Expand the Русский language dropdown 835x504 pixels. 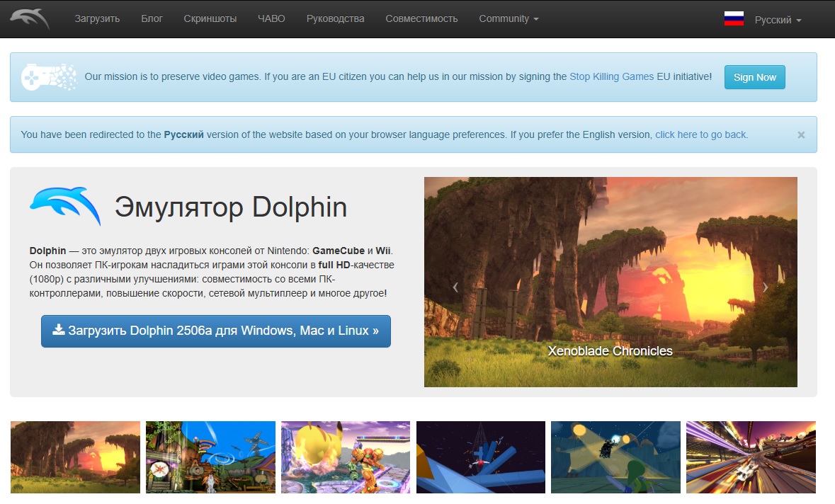coord(778,21)
